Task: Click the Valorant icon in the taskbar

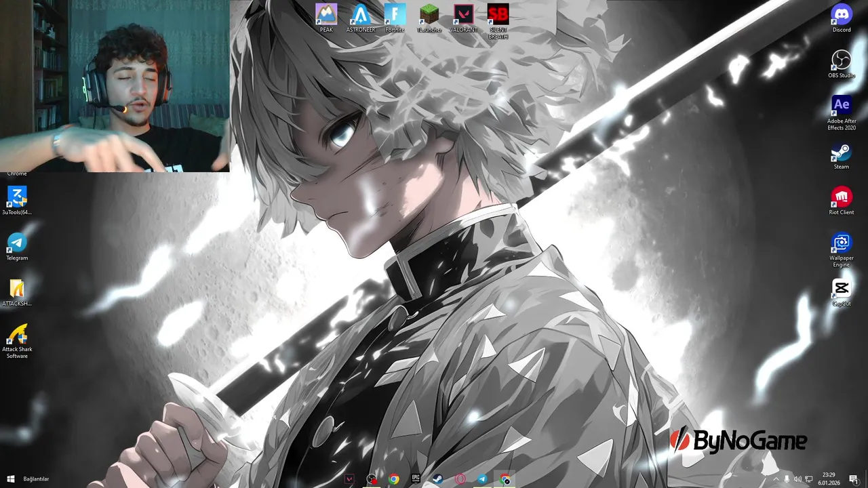Action: pyautogui.click(x=349, y=479)
